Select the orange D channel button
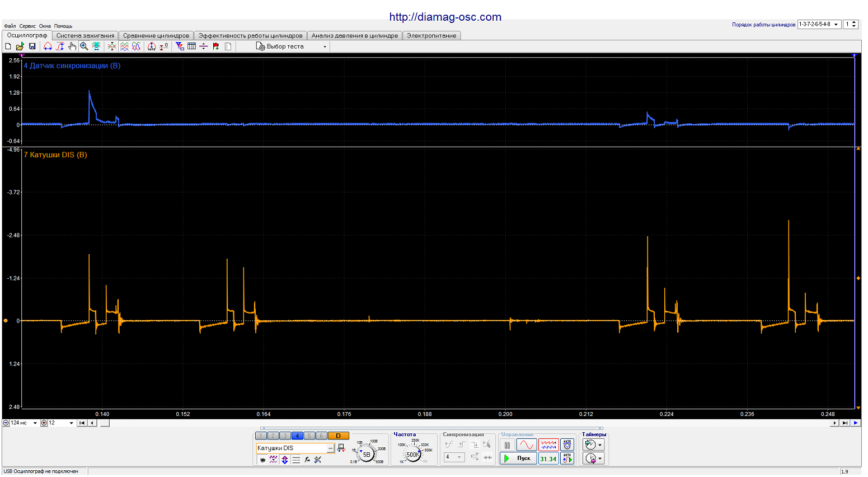 (338, 436)
